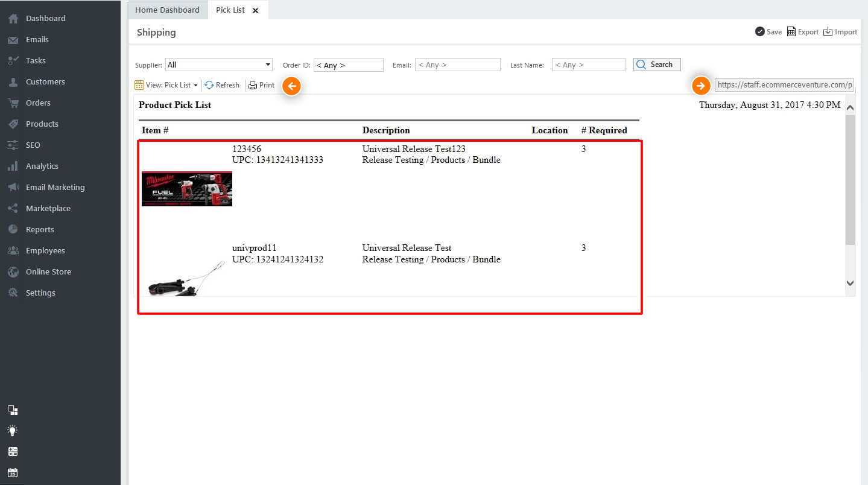This screenshot has height=485, width=868.
Task: Click the windows layout icon at sidebar bottom
Action: click(x=13, y=410)
